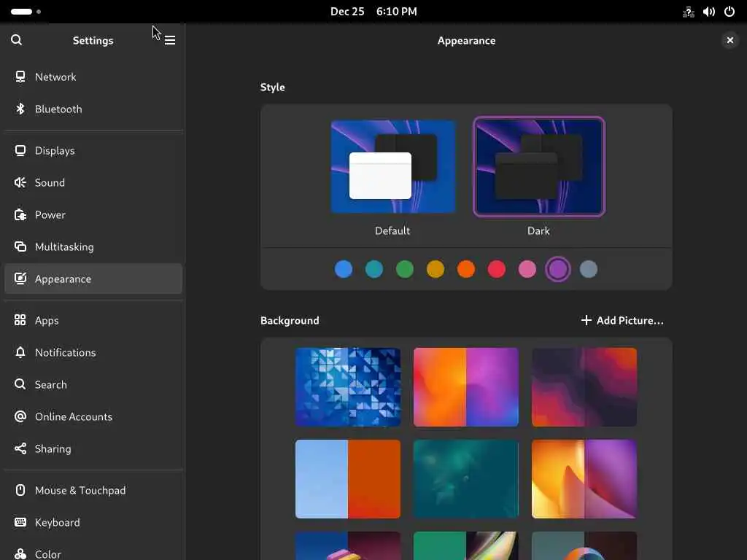Select the blue triangles mosaic wallpaper
The image size is (747, 560).
(x=348, y=387)
